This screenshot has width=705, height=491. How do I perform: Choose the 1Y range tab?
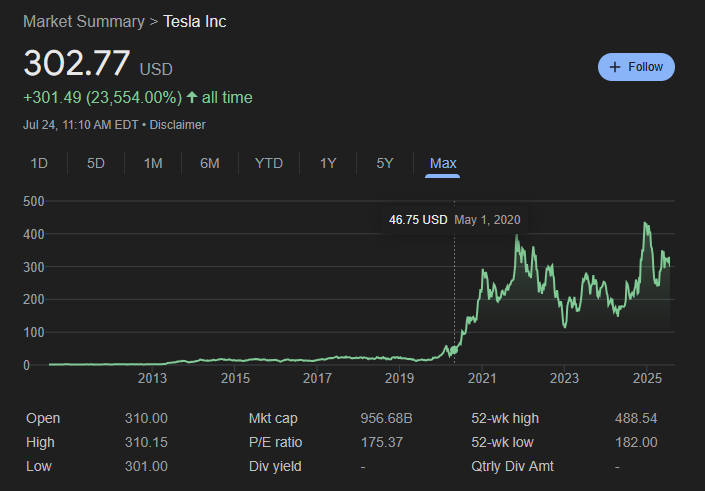328,163
